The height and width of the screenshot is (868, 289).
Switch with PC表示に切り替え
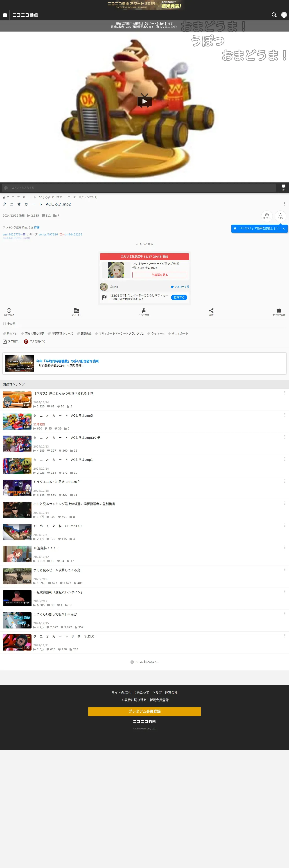(133, 700)
